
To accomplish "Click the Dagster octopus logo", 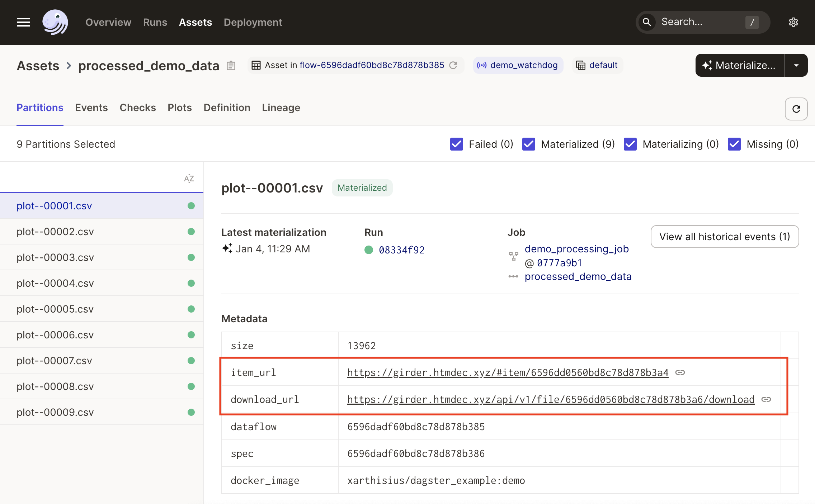I will coord(55,22).
